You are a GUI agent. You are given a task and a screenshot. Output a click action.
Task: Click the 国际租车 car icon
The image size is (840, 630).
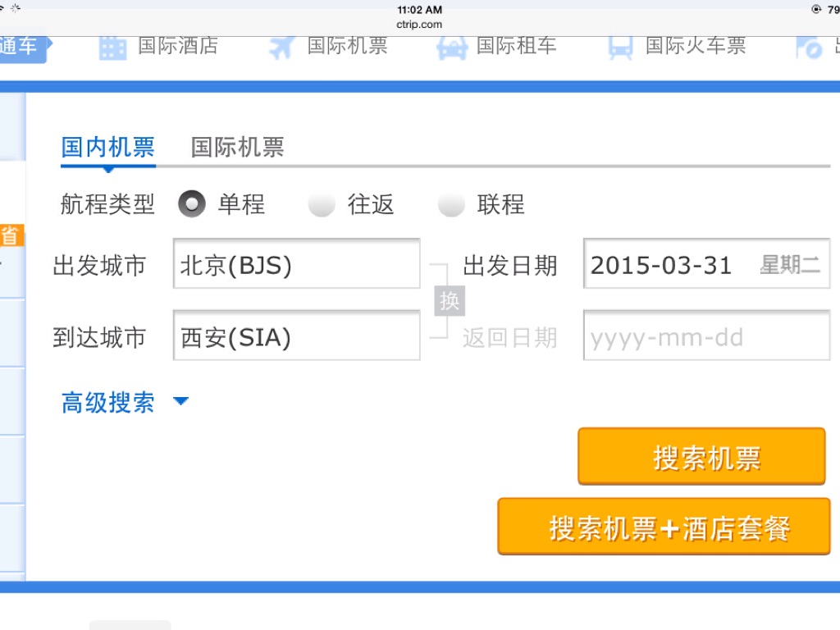[x=451, y=47]
